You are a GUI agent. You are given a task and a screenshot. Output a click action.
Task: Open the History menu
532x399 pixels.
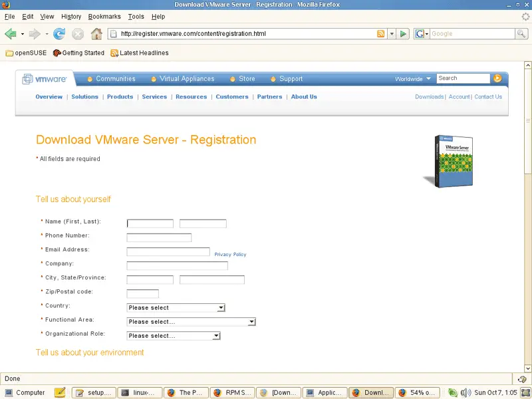click(71, 17)
